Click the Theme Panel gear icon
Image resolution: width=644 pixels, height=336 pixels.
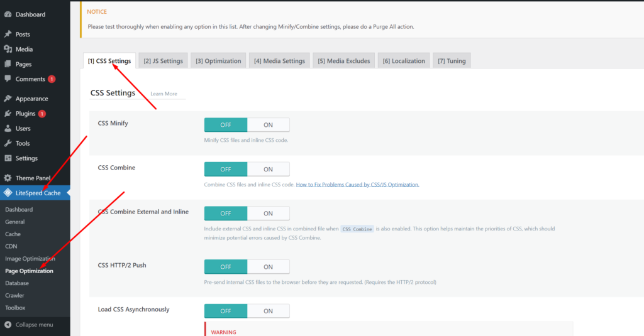click(x=8, y=178)
